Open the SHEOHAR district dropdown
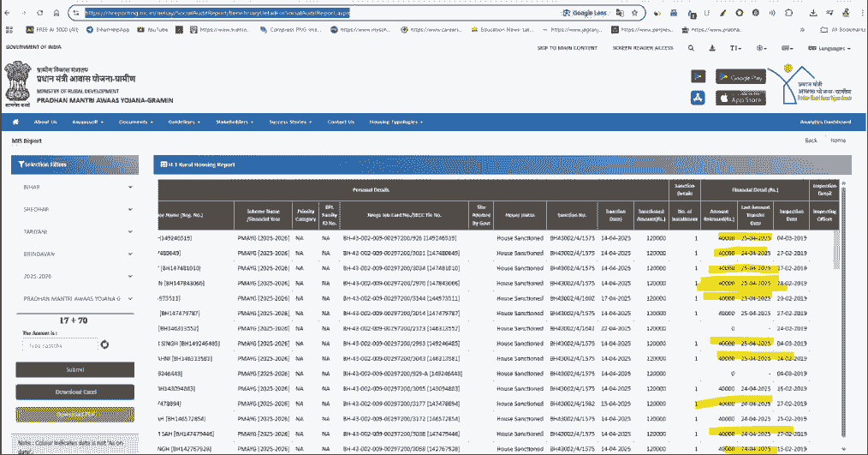Screen dimensions: 868x455 [x=75, y=209]
